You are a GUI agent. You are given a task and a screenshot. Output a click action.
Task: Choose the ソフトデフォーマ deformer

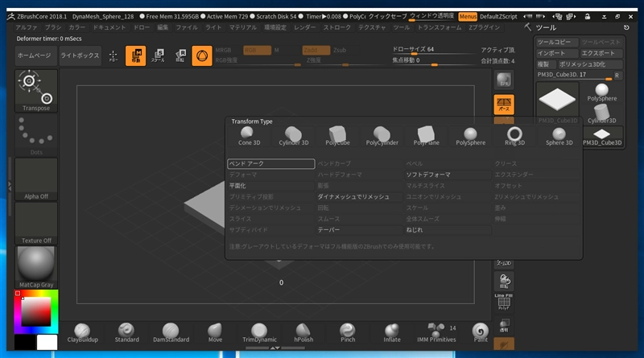point(448,175)
